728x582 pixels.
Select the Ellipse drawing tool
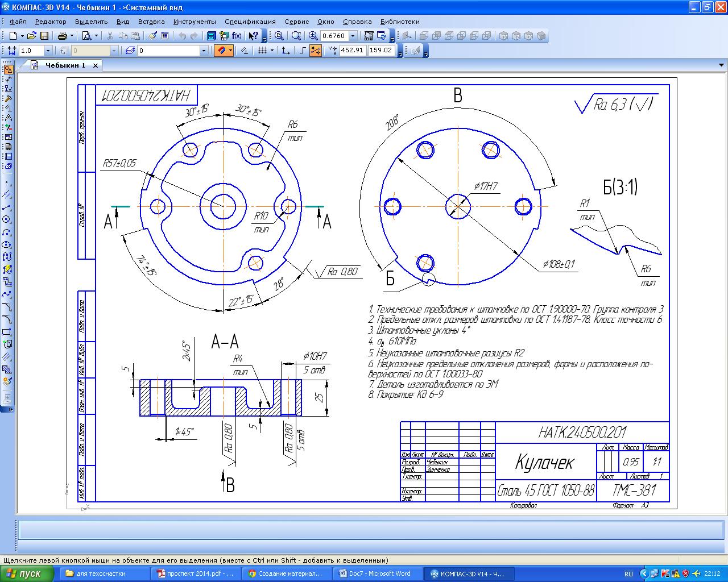click(7, 244)
